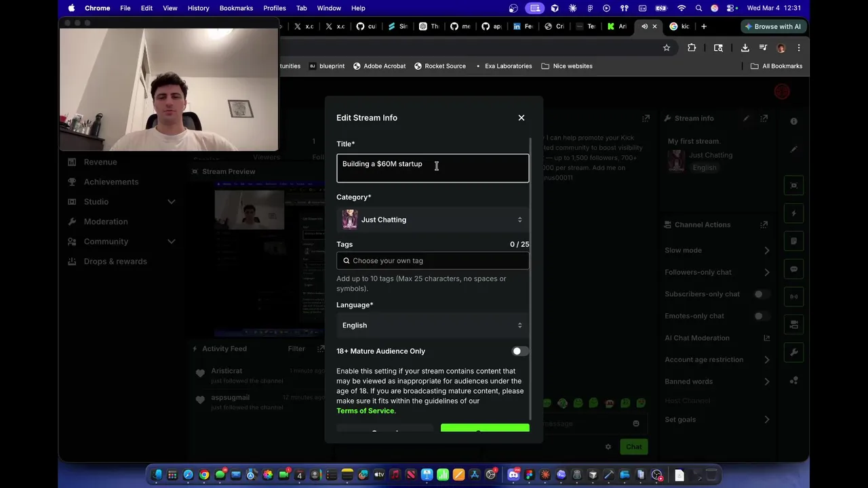Click the Chat send button
Viewport: 868px width, 488px height.
634,447
